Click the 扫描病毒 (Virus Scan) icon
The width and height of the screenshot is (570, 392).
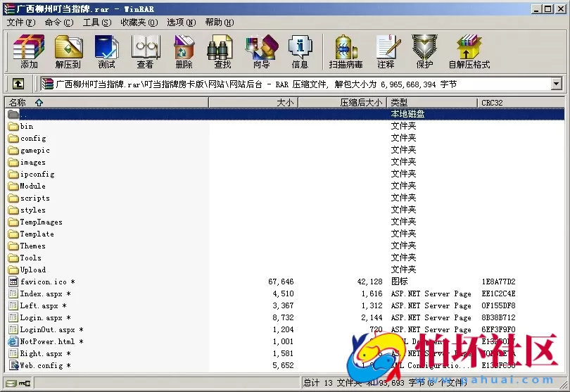(346, 51)
